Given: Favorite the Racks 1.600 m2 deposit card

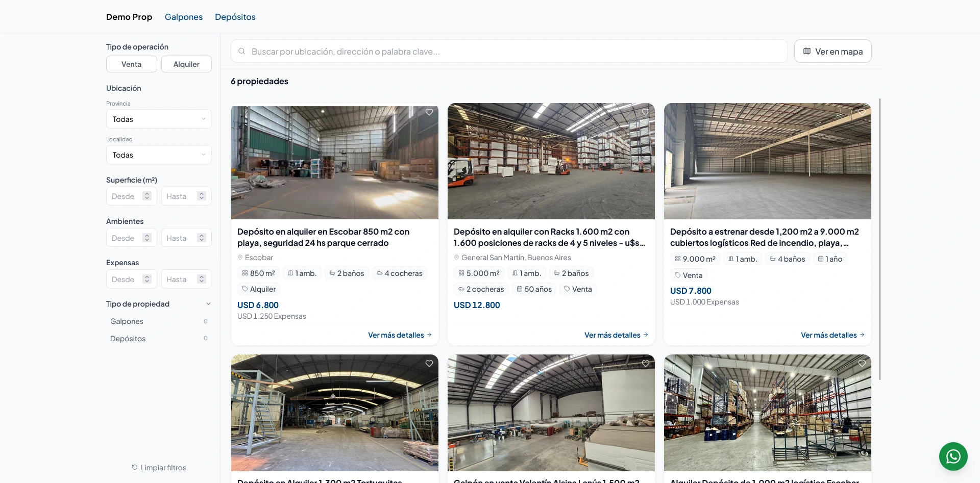Looking at the screenshot, I should (x=646, y=112).
